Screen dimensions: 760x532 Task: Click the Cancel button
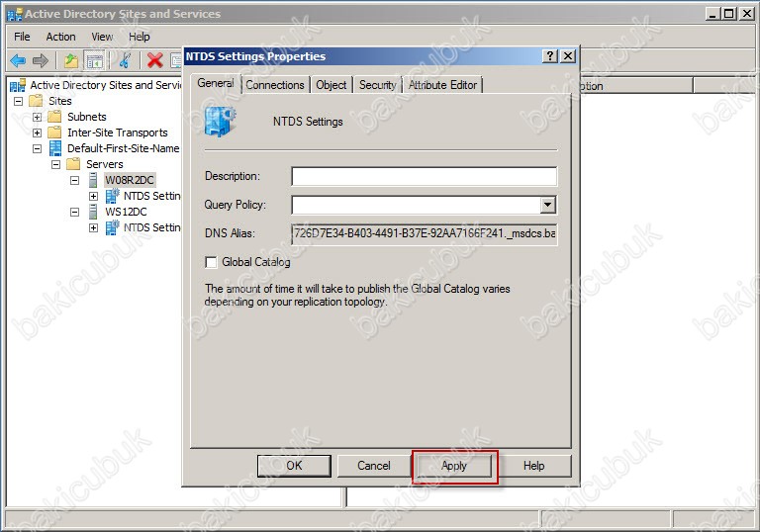click(374, 466)
